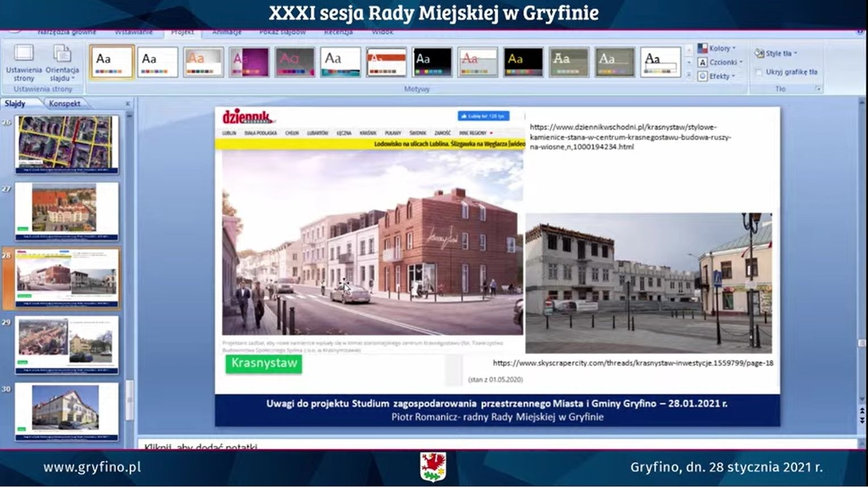Select slide 29 thumbnail

[x=67, y=345]
